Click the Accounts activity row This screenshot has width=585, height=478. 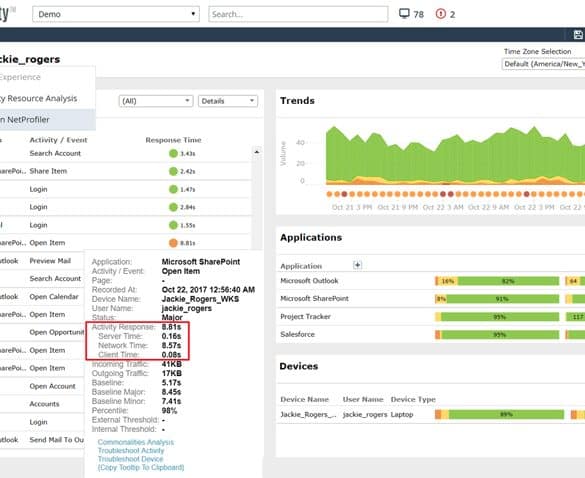pos(42,404)
